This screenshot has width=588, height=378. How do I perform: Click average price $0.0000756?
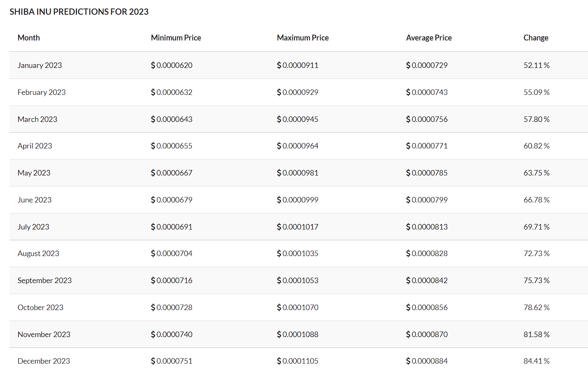click(x=427, y=119)
